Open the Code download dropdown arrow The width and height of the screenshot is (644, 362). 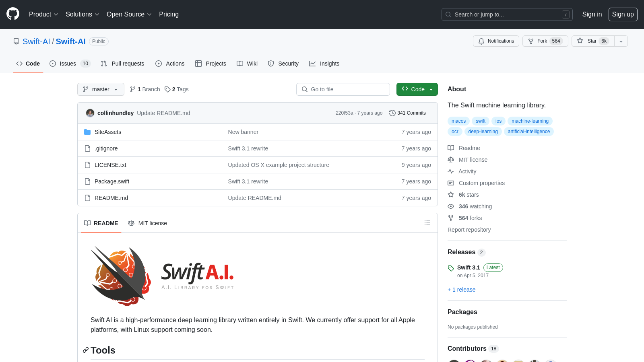pyautogui.click(x=431, y=89)
